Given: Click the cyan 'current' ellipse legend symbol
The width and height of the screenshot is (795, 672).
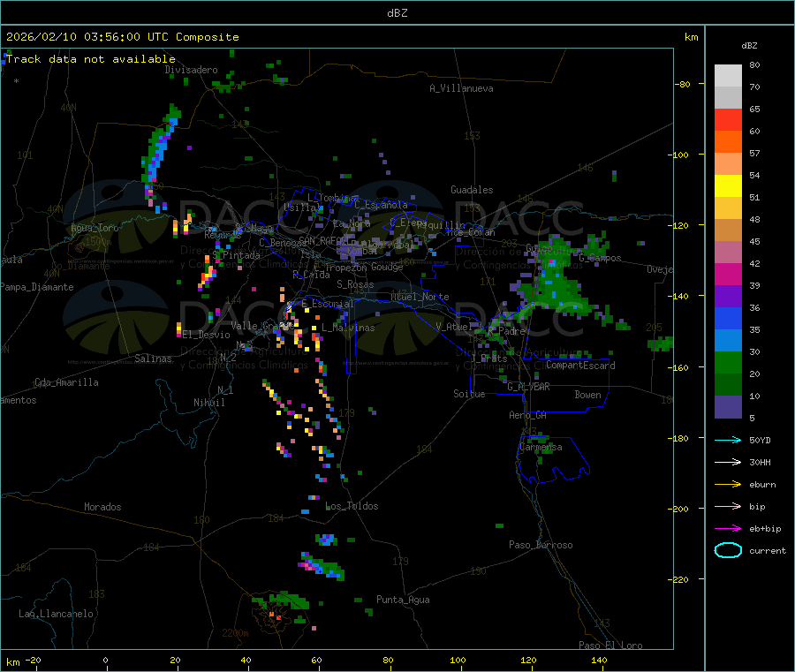Looking at the screenshot, I should tap(728, 550).
